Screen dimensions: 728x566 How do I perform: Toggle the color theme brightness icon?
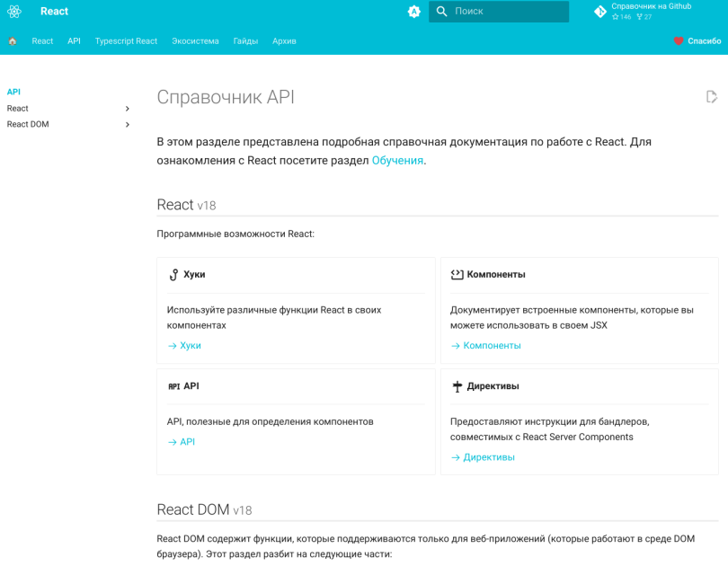(x=413, y=12)
